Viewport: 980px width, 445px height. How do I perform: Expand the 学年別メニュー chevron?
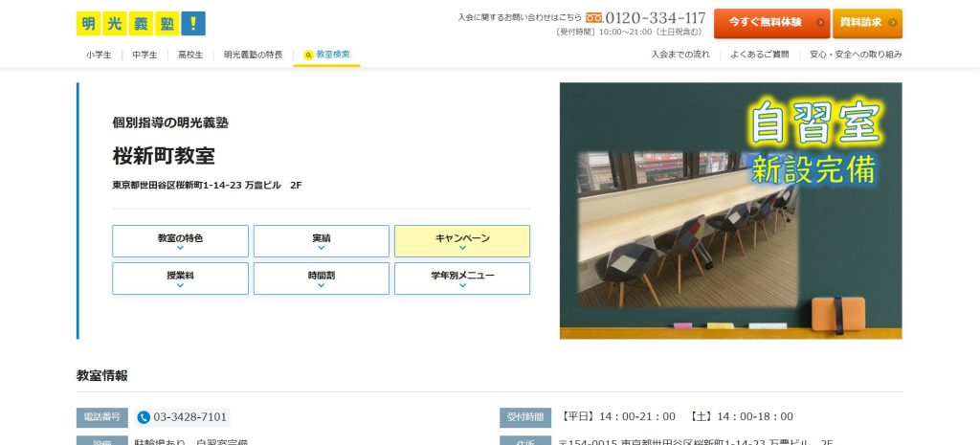tap(462, 285)
